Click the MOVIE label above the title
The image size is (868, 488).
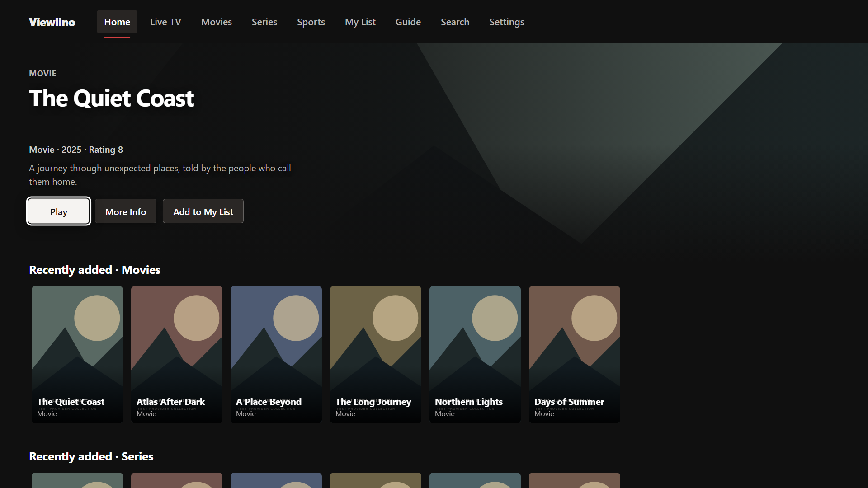click(x=42, y=73)
